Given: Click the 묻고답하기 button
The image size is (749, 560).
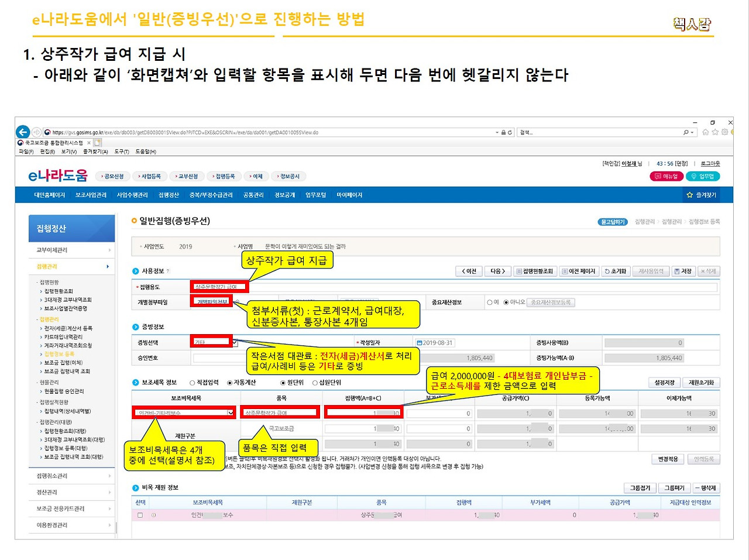Looking at the screenshot, I should [613, 222].
